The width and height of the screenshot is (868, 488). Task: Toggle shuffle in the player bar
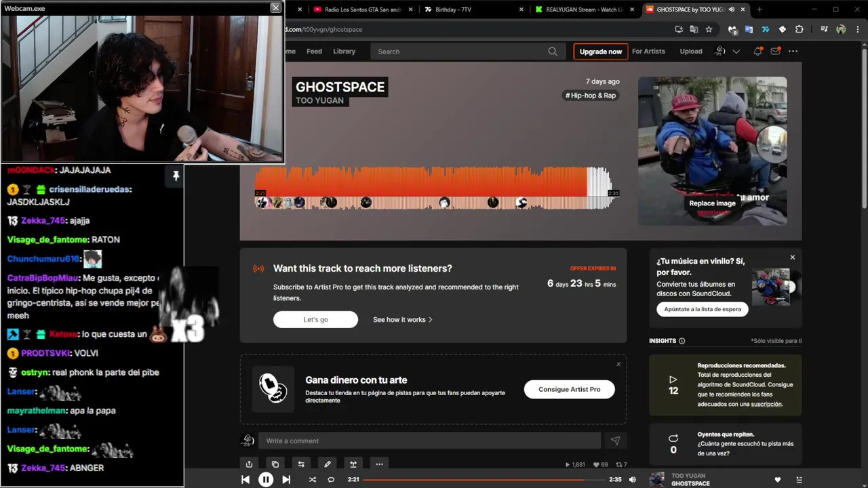pos(312,479)
